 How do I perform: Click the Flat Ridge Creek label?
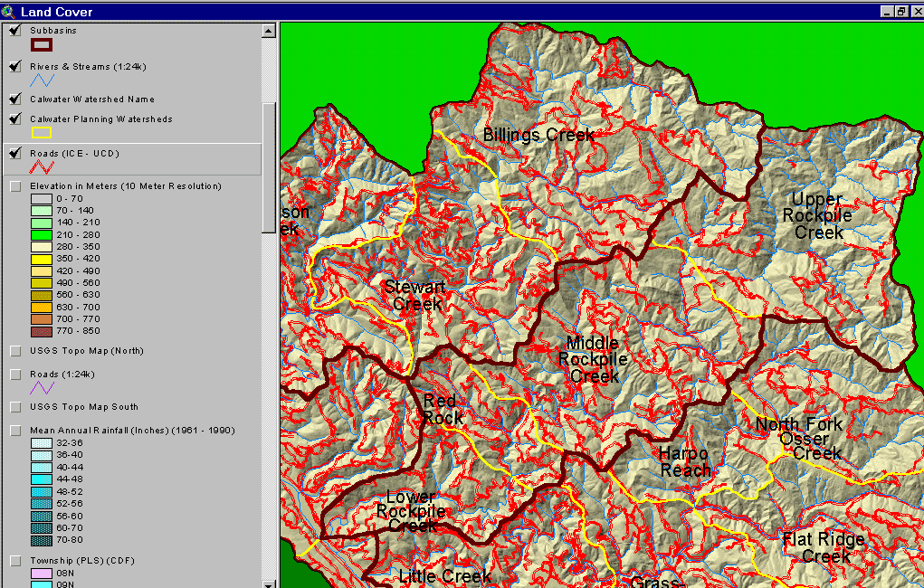824,547
